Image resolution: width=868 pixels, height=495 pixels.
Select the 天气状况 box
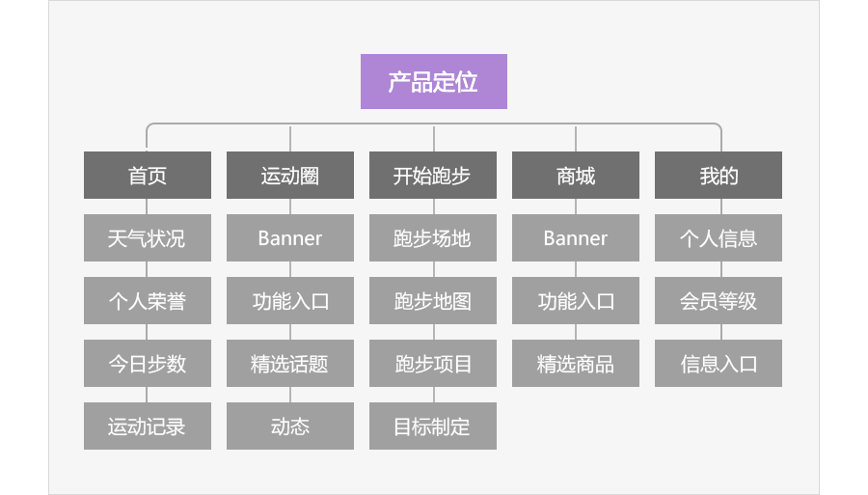click(x=148, y=238)
